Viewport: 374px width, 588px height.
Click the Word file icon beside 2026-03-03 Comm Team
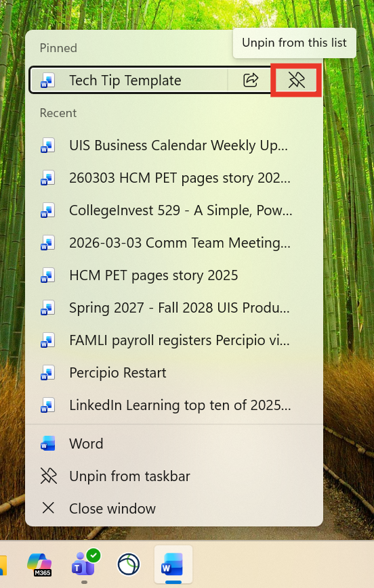click(x=47, y=243)
